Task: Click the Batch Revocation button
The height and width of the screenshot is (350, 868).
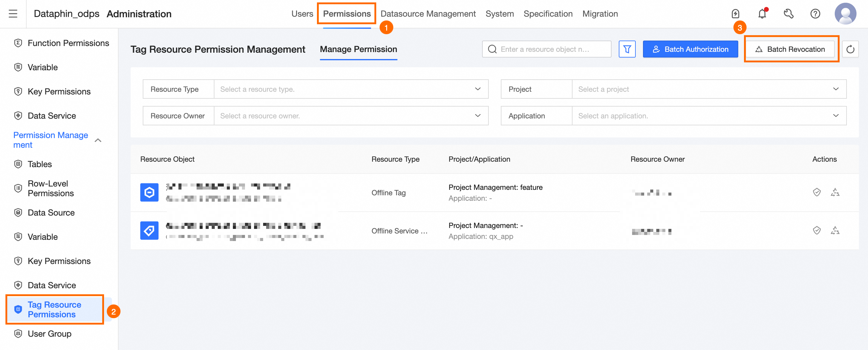Action: (x=791, y=49)
